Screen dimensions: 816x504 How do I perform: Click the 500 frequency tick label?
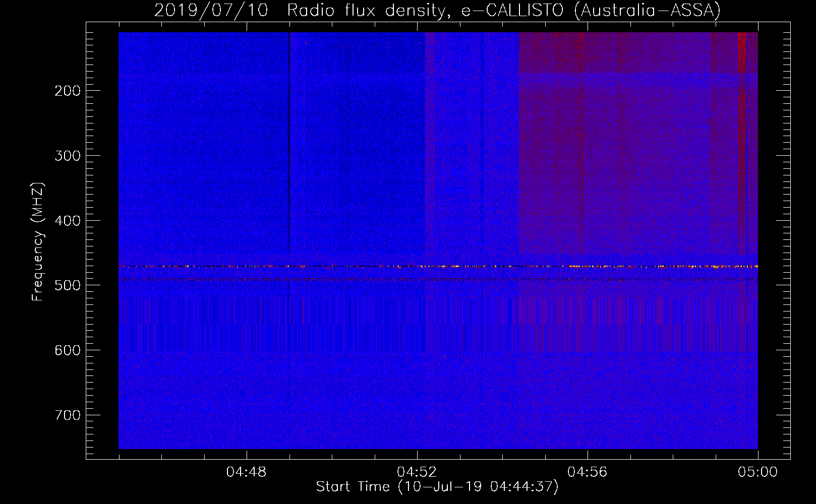click(x=68, y=285)
